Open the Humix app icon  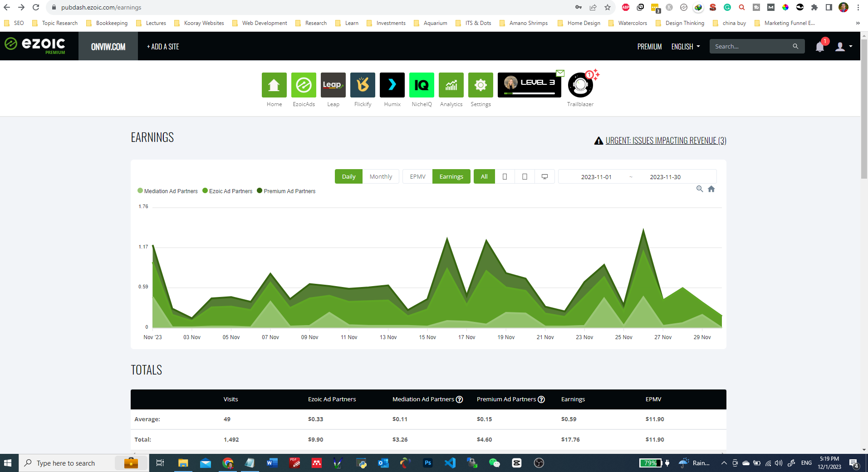tap(392, 85)
